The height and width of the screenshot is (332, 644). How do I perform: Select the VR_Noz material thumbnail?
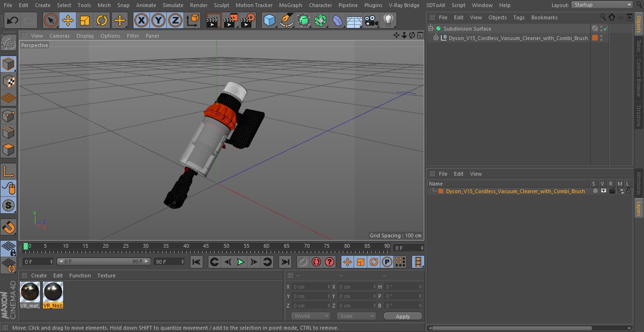tap(53, 295)
